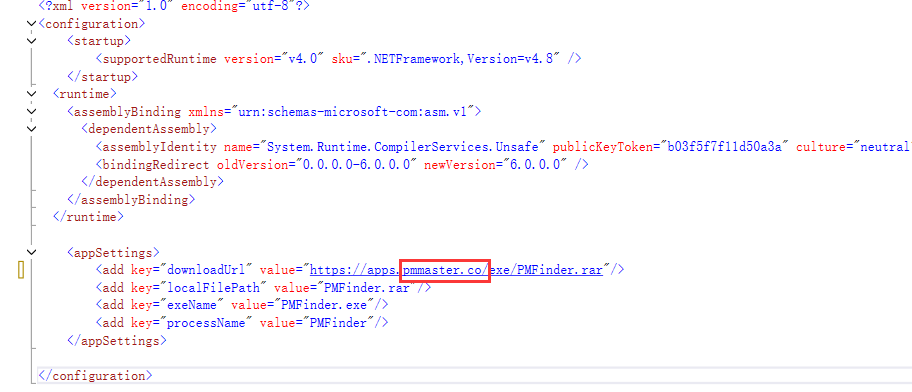The width and height of the screenshot is (912, 392).
Task: Collapse the runtime section chevron
Action: [31, 93]
